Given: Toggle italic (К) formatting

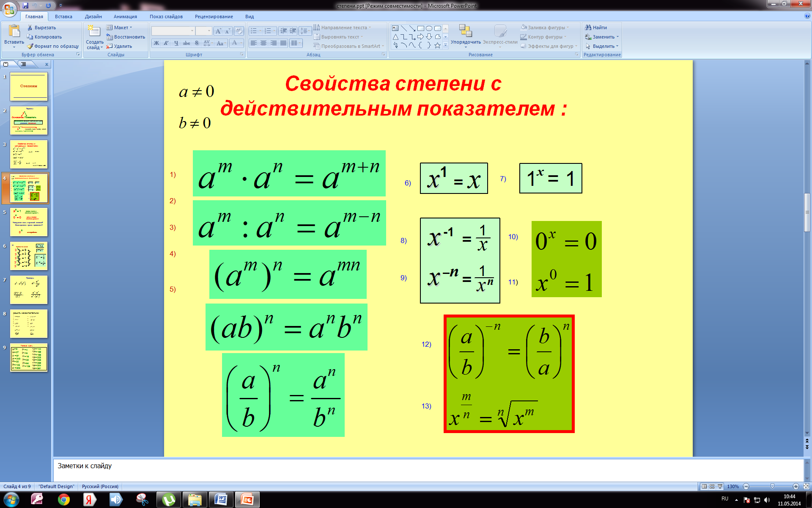Looking at the screenshot, I should (166, 43).
